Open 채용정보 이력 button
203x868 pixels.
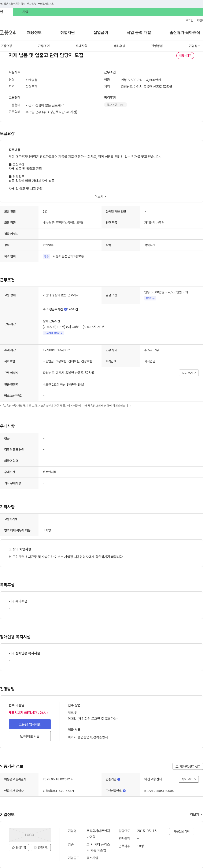(181, 831)
